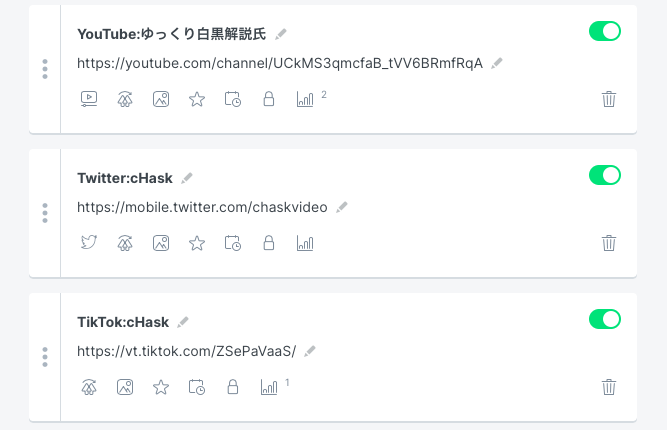
Task: Click the star prioritize icon on YouTube card
Action: 197,99
